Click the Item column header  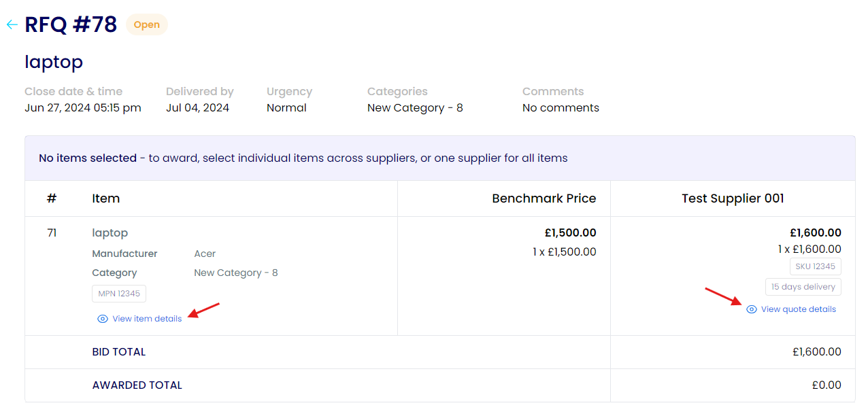(106, 198)
